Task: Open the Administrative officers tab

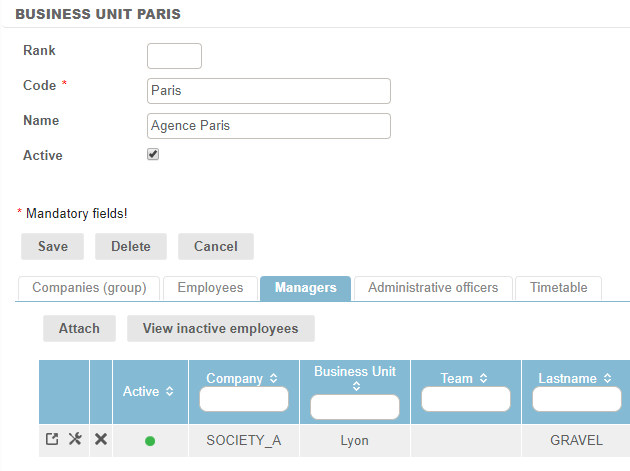Action: click(432, 288)
